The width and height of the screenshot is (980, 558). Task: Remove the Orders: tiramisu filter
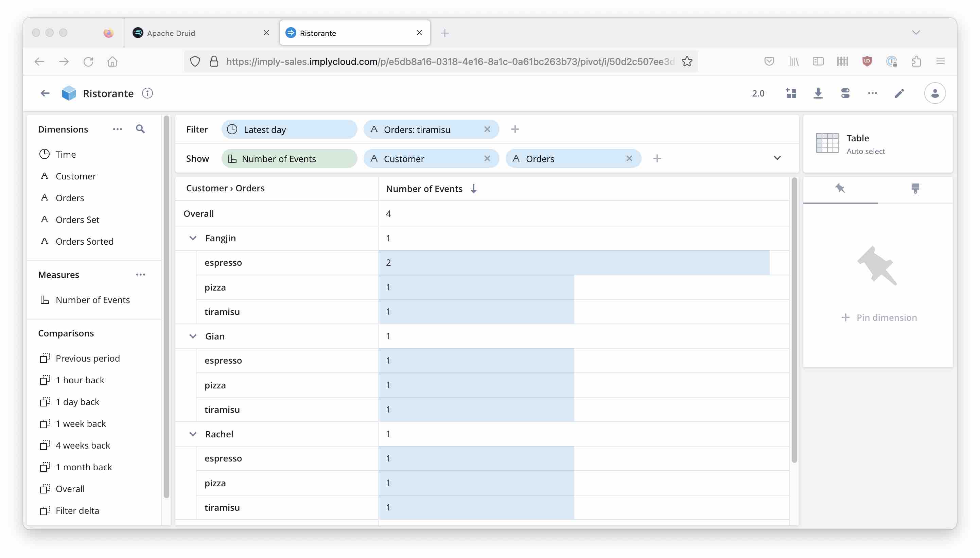coord(487,129)
